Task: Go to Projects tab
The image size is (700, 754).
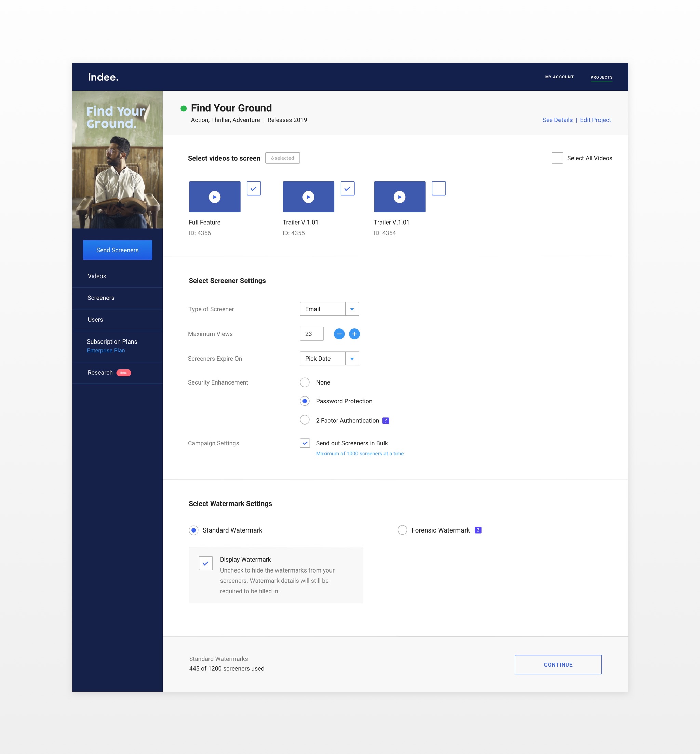Action: pos(602,77)
